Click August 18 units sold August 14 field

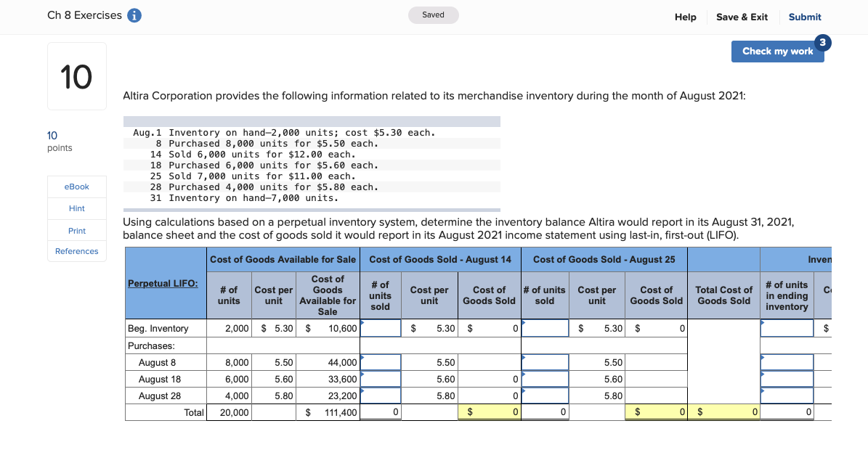(381, 379)
